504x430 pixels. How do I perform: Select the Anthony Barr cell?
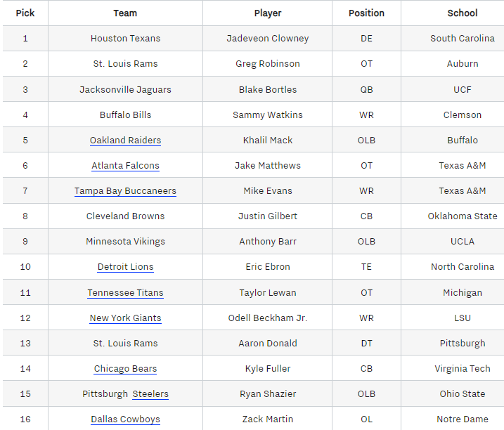click(267, 242)
